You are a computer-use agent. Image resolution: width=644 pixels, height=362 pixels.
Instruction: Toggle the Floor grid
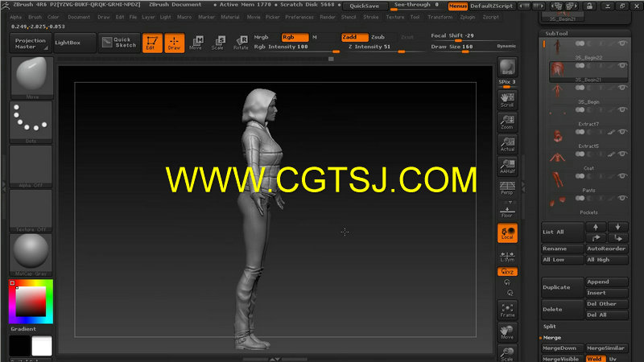click(x=507, y=211)
